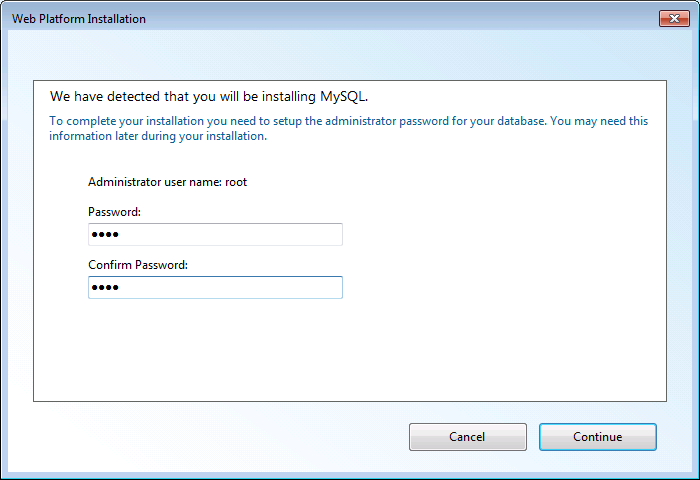The height and width of the screenshot is (480, 700).
Task: Click masked dots in the Password field
Action: coord(105,234)
